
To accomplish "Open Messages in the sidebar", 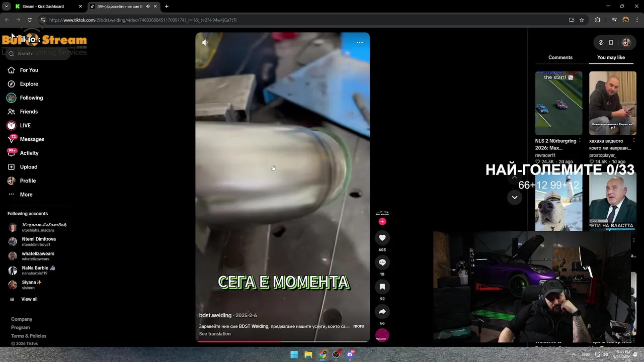I will [26, 139].
